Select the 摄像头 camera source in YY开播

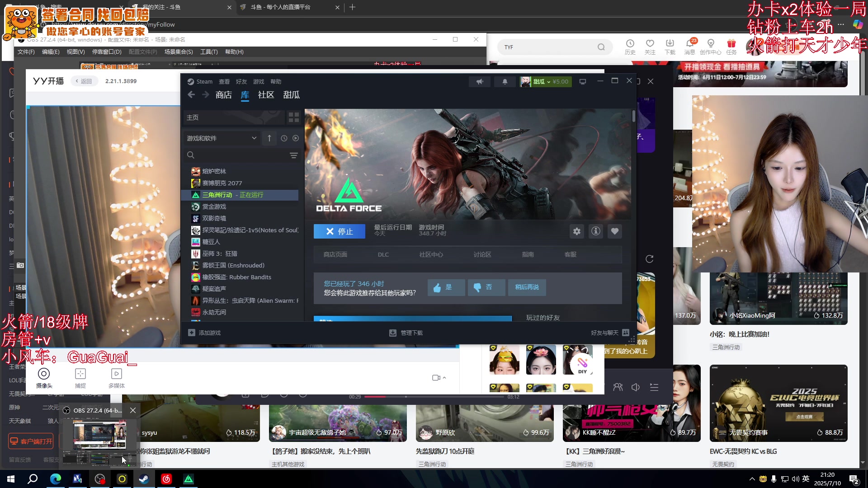click(44, 378)
